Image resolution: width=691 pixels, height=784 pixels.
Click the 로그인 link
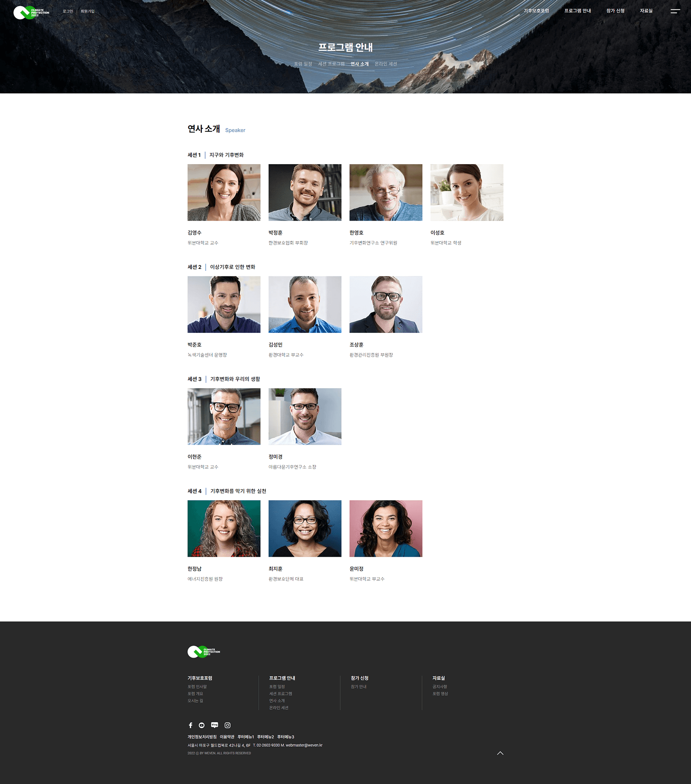(x=68, y=11)
